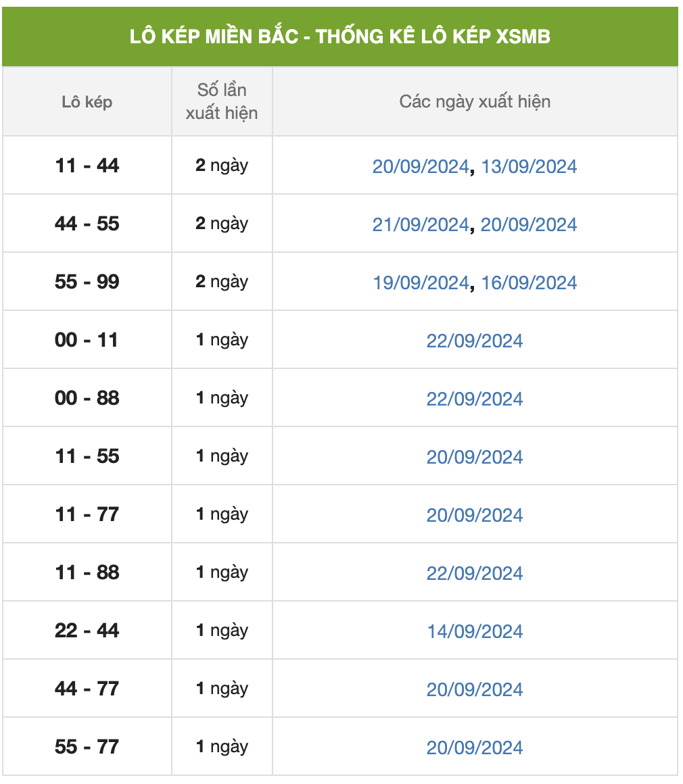Click 20/09/2024 link in 44 - 55 row

(529, 224)
